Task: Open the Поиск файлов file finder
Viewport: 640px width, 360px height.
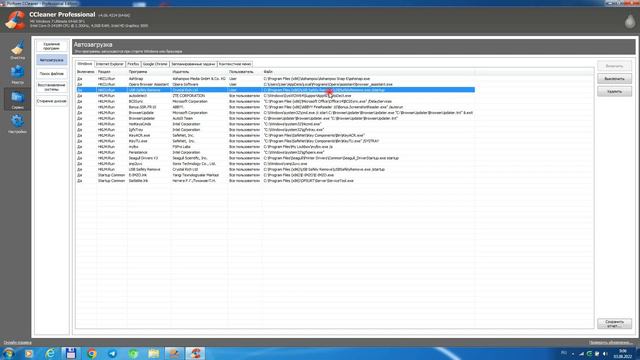Action: [x=51, y=73]
